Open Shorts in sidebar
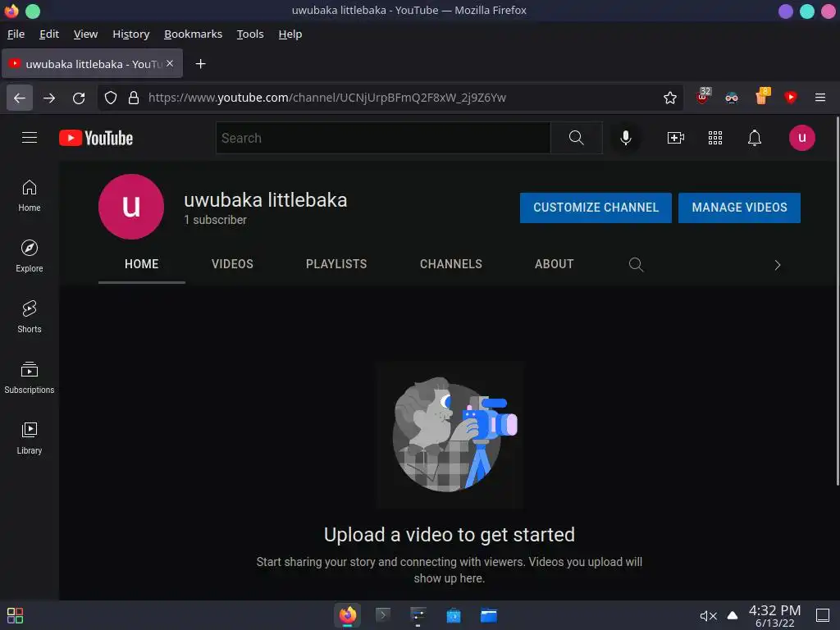Screen dimensions: 840x630 coord(30,317)
